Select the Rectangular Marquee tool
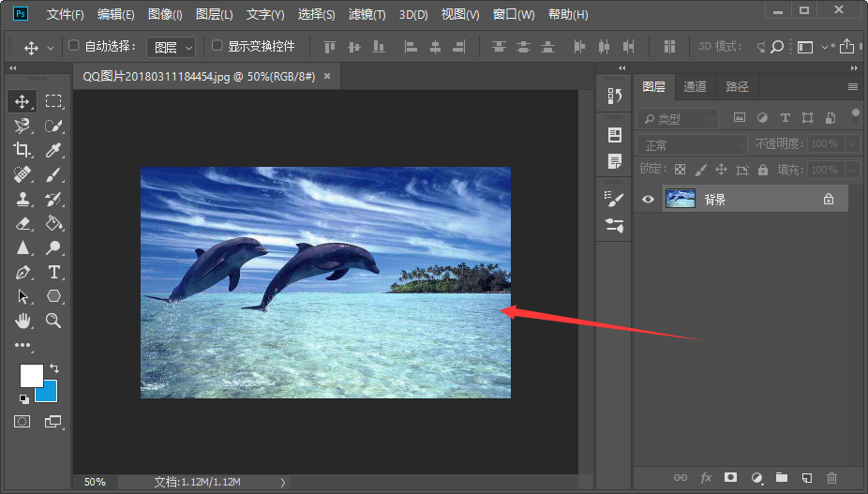The width and height of the screenshot is (868, 494). pyautogui.click(x=53, y=101)
